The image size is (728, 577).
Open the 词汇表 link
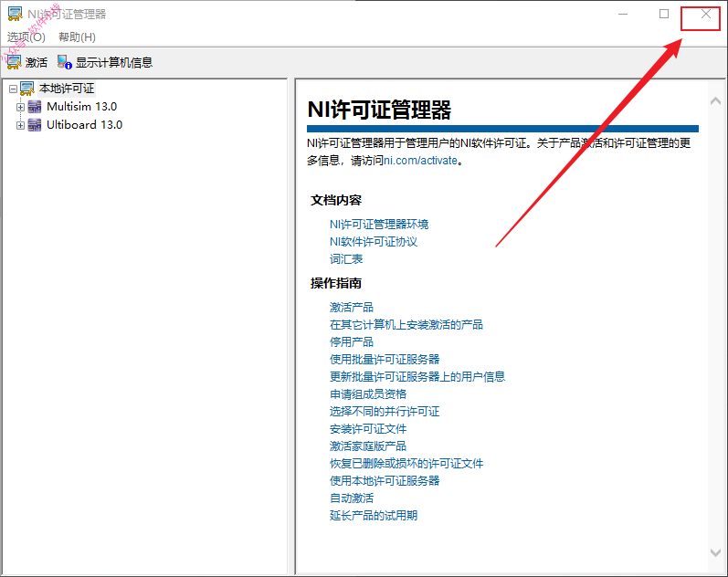tap(346, 259)
